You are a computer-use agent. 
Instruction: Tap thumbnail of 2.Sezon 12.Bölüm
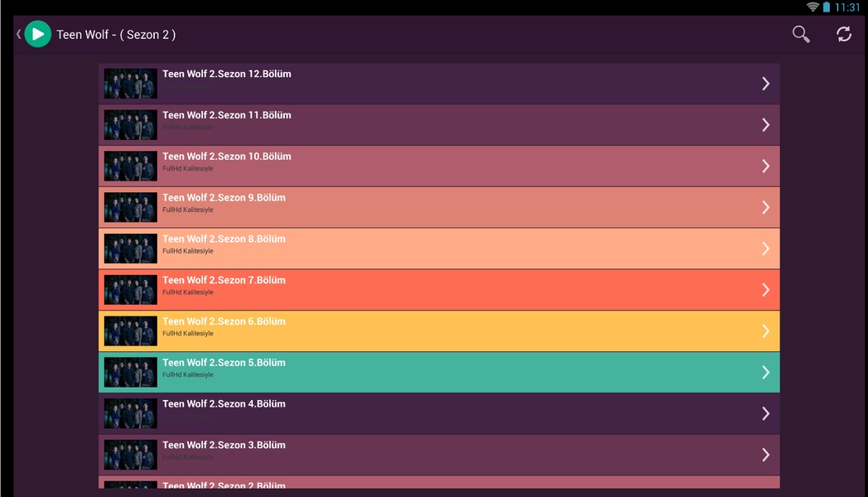131,84
